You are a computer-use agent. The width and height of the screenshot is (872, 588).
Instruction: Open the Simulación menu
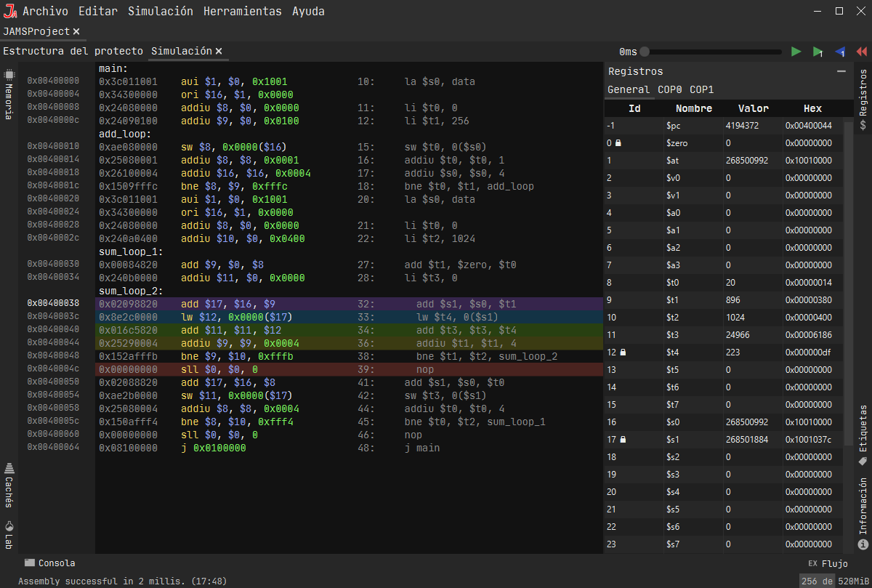pyautogui.click(x=160, y=11)
